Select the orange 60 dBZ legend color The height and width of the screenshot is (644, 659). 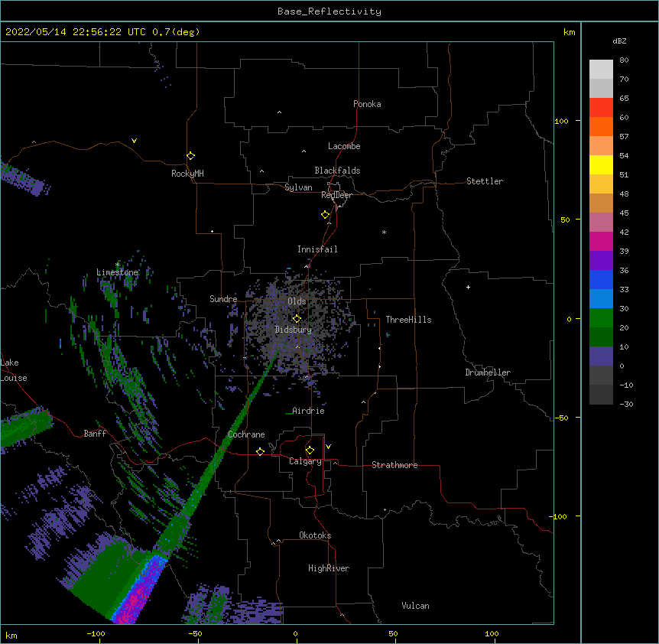pyautogui.click(x=601, y=126)
